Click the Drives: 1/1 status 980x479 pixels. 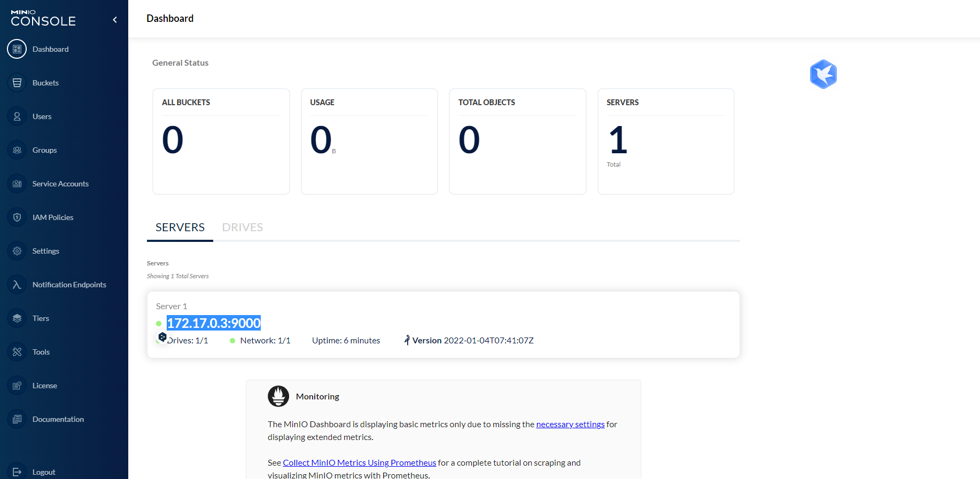click(x=187, y=340)
